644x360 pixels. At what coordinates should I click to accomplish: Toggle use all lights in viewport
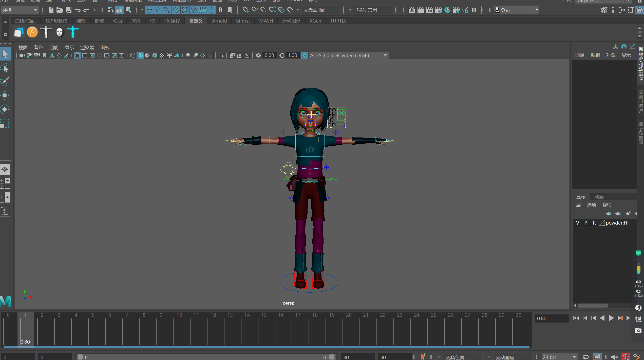(169, 55)
